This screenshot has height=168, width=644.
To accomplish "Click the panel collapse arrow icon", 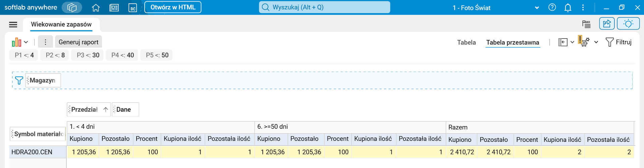I will [563, 42].
